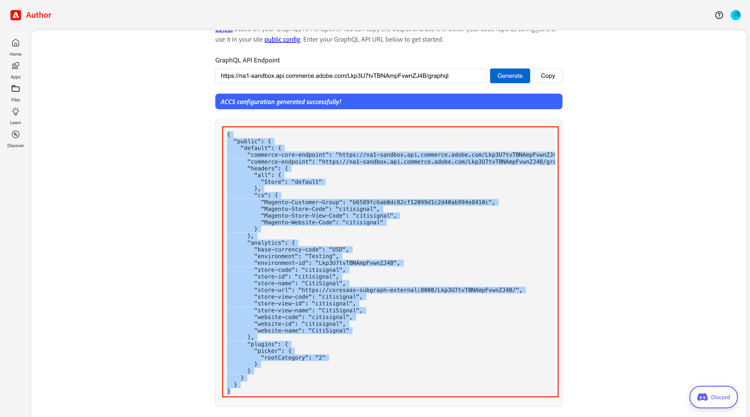Click the "picker": { line
The width and height of the screenshot is (750, 417).
coord(274,351)
